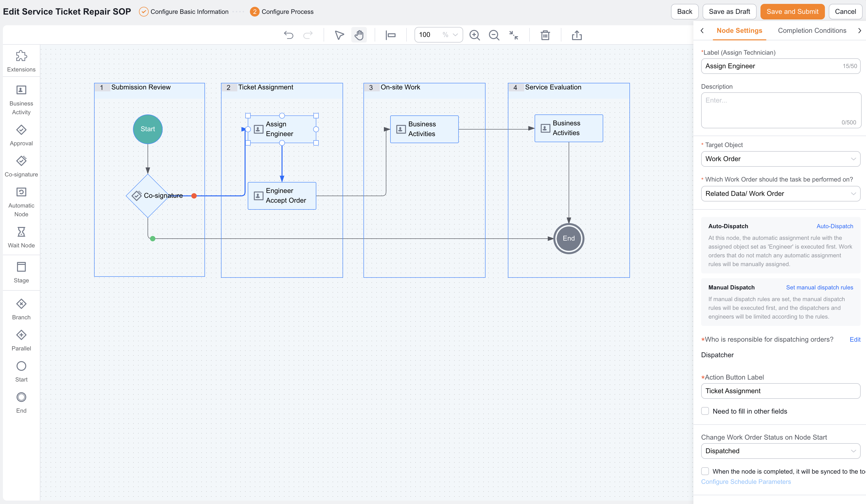Select the Node Settings tab

click(739, 31)
